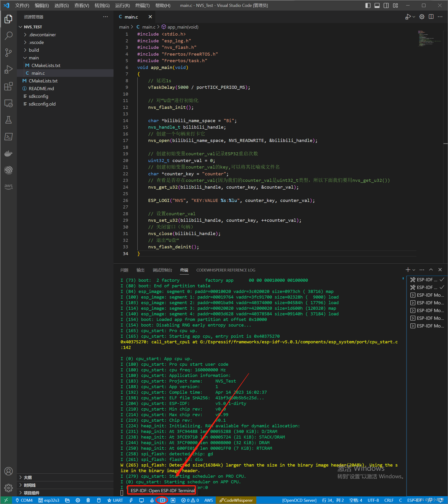
Task: Open the Remote Explorer view
Action: 8,103
